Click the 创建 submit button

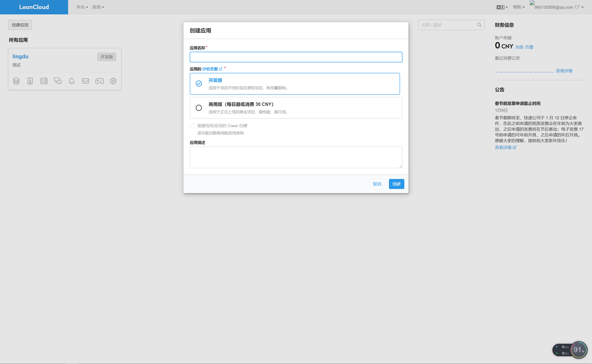pyautogui.click(x=396, y=184)
